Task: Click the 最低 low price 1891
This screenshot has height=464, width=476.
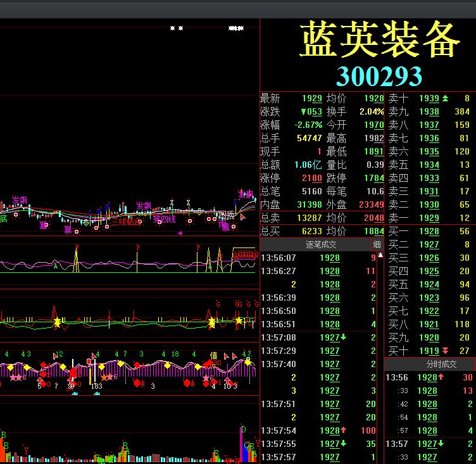Action: click(374, 151)
